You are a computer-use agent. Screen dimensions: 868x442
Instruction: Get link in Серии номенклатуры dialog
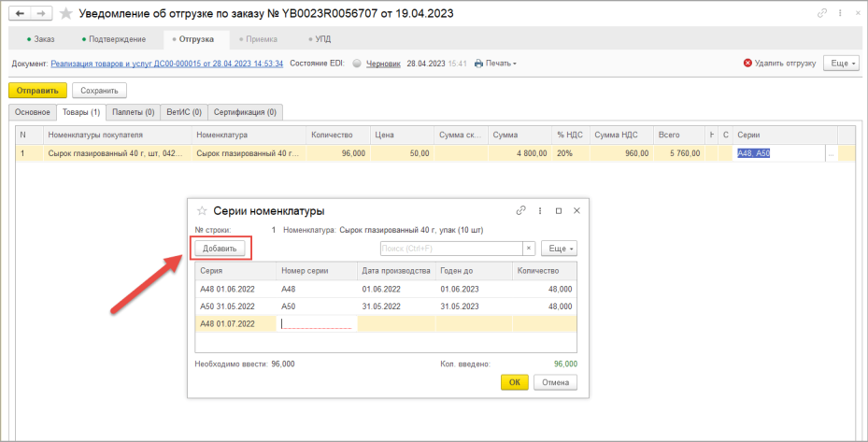[x=520, y=211]
